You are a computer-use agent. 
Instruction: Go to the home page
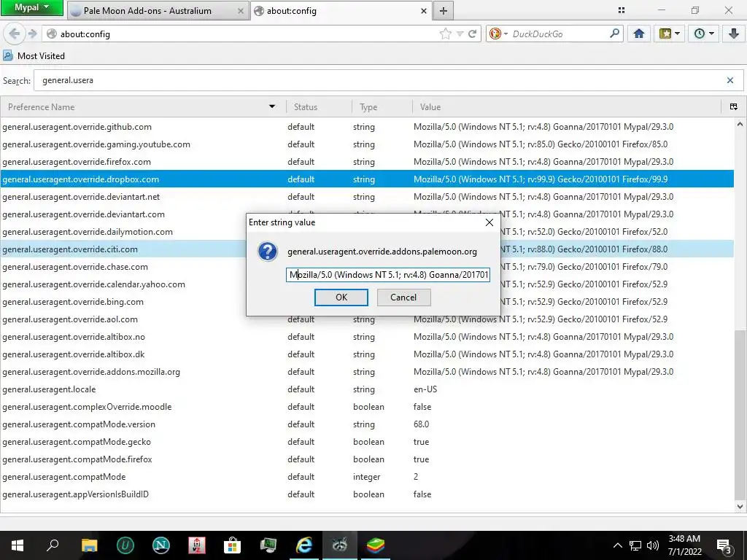click(x=639, y=34)
